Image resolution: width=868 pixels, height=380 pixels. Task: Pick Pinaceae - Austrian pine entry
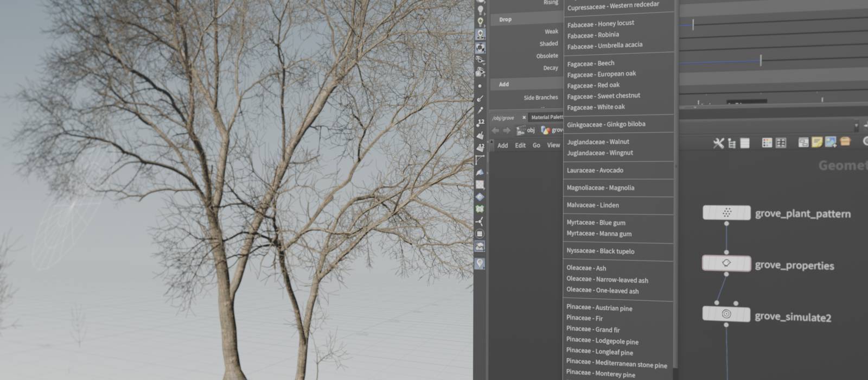click(x=599, y=308)
